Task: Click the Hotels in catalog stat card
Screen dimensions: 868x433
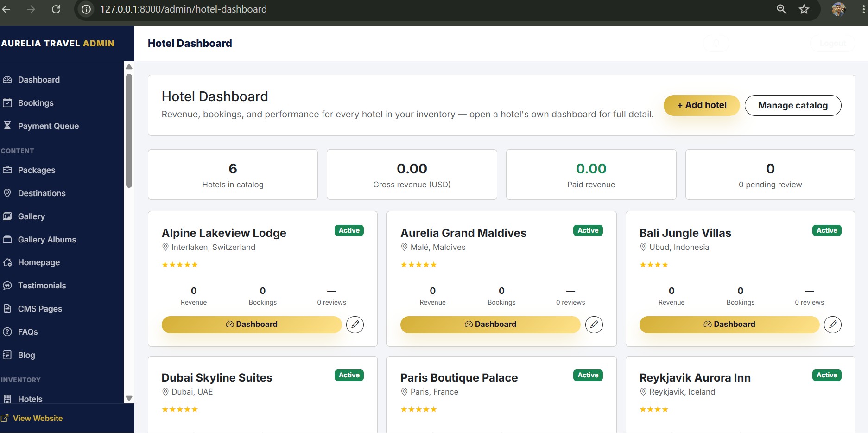Action: click(233, 174)
